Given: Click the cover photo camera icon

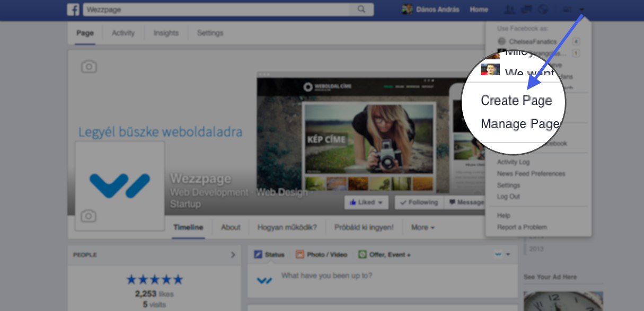Looking at the screenshot, I should click(89, 66).
